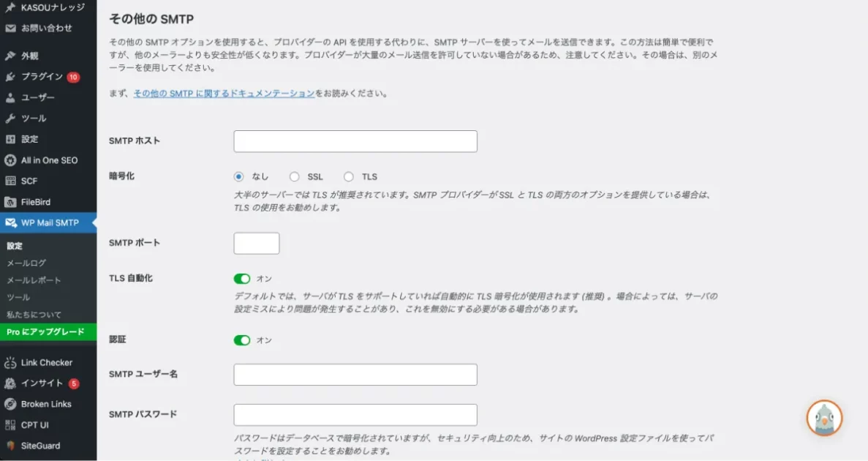
Task: Open the bird mascot help button
Action: coord(824,419)
